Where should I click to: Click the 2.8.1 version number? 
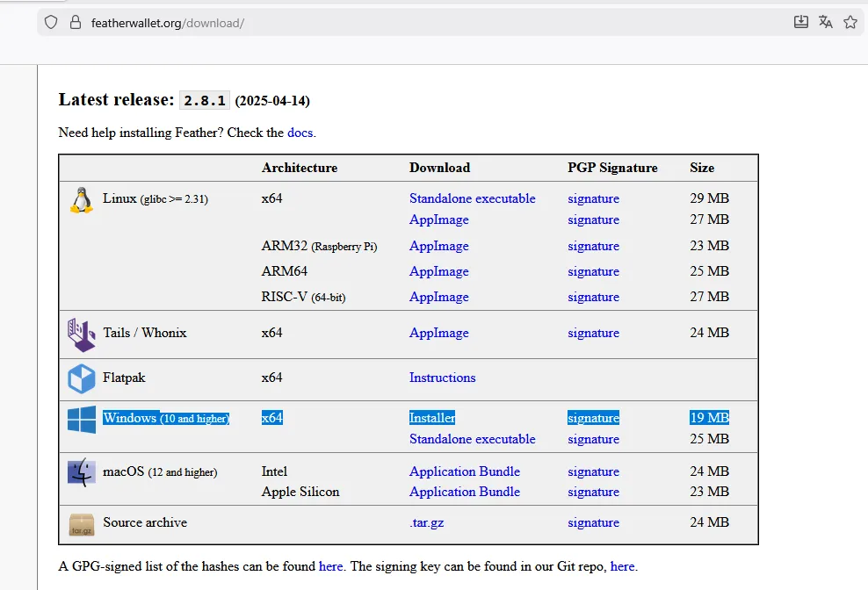click(x=205, y=100)
